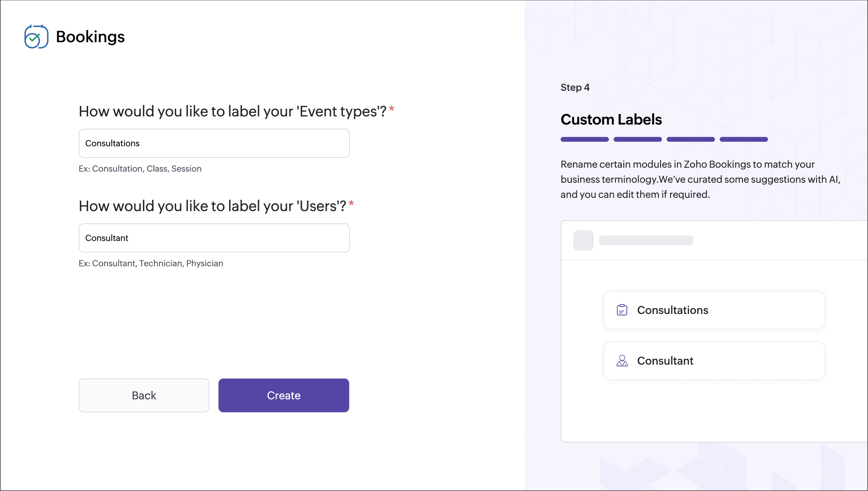Click the 'Ex: Consultation, Class, Session' hint text

coord(140,169)
